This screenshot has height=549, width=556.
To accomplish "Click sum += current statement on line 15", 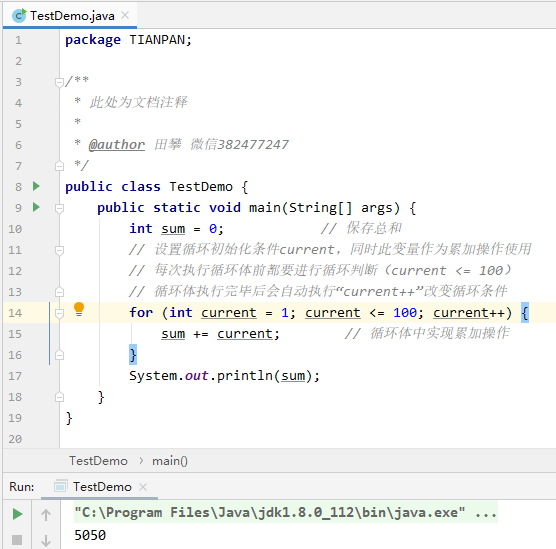I will point(220,334).
